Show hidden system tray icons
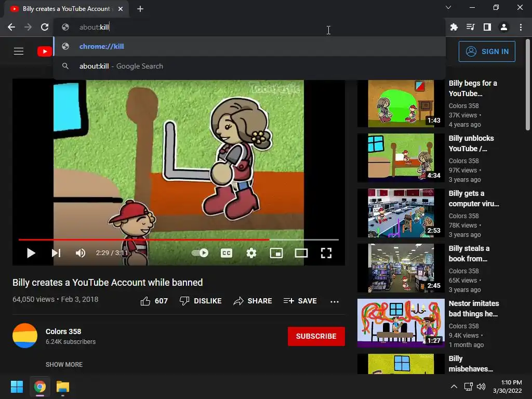532x399 pixels. coord(454,387)
